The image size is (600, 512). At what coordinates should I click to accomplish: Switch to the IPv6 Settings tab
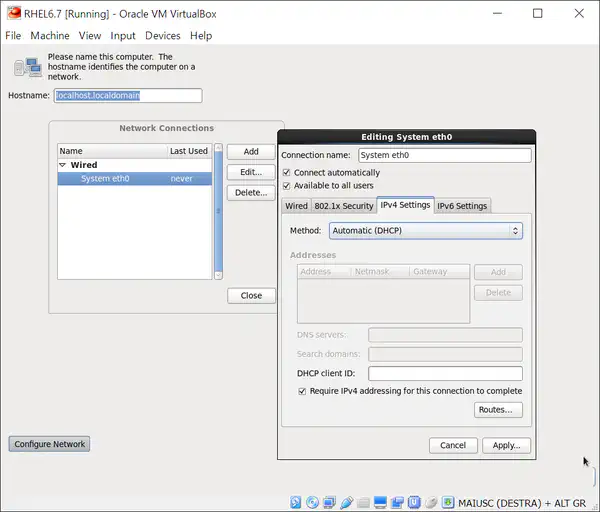[462, 206]
